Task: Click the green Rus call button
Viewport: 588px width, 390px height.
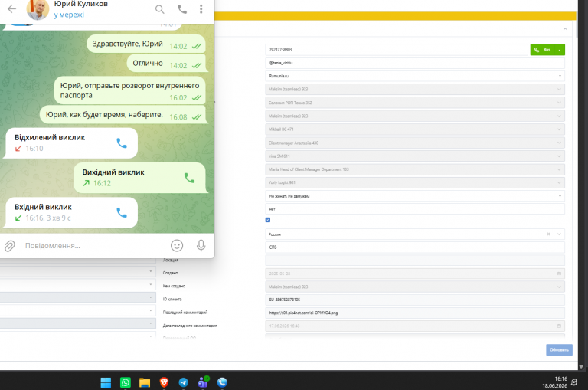Action: click(542, 50)
